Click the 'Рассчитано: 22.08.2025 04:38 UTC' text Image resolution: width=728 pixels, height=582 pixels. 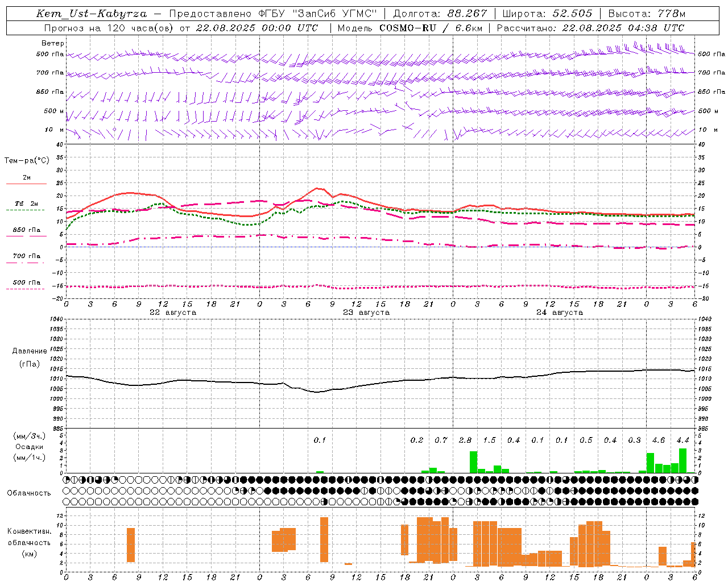coord(590,28)
